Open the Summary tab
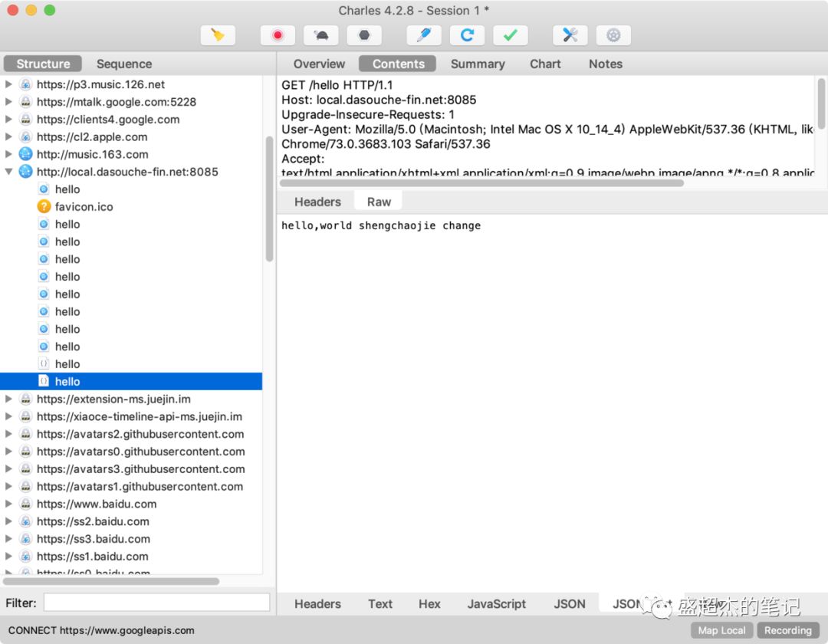 [x=478, y=64]
